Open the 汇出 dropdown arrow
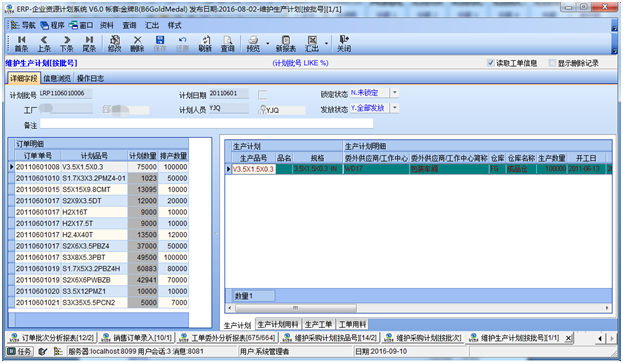 click(x=326, y=44)
